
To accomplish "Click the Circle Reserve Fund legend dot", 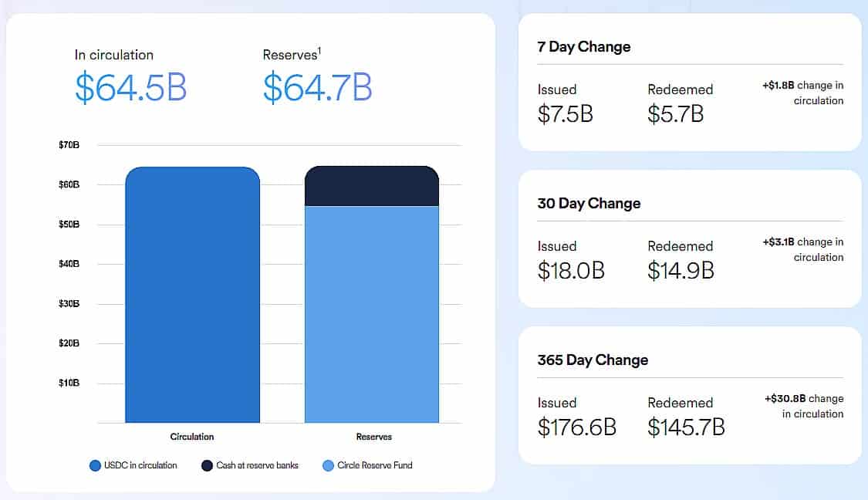I will [329, 465].
